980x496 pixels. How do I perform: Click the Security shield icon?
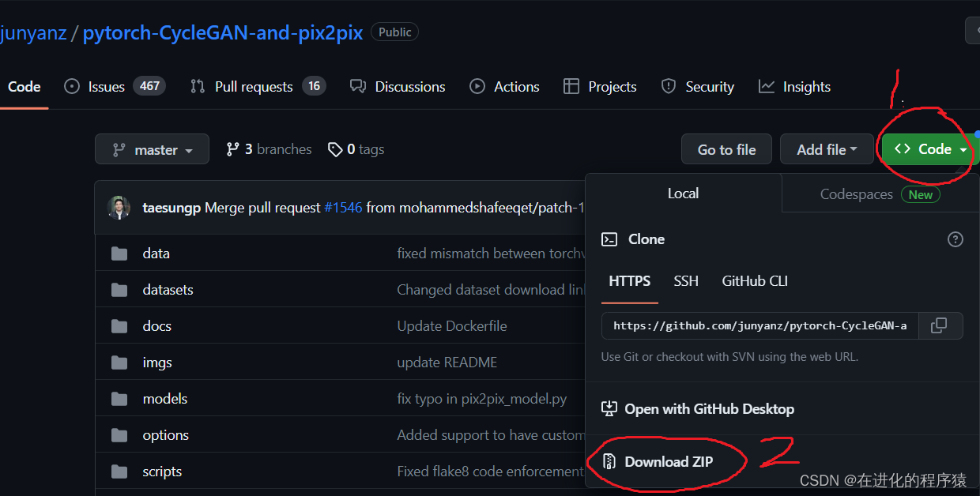point(669,87)
